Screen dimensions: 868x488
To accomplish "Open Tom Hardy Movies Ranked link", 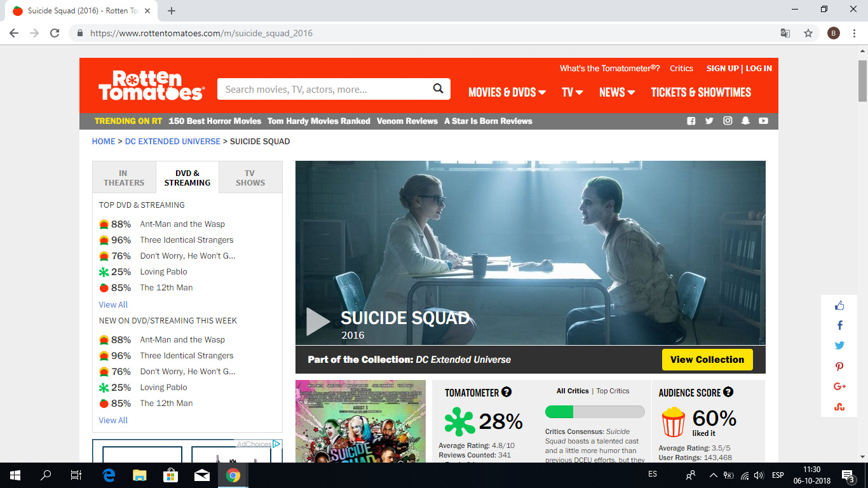I will (x=319, y=121).
